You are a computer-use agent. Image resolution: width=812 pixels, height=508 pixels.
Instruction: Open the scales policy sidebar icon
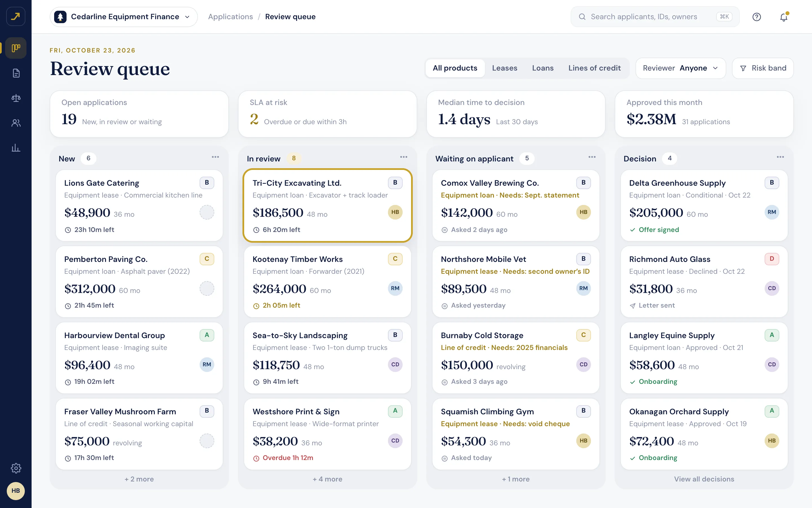[16, 98]
